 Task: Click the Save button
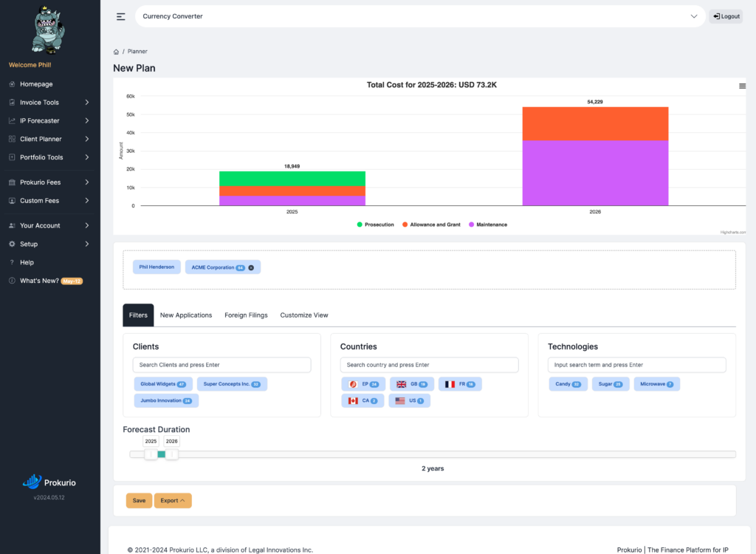pyautogui.click(x=139, y=500)
